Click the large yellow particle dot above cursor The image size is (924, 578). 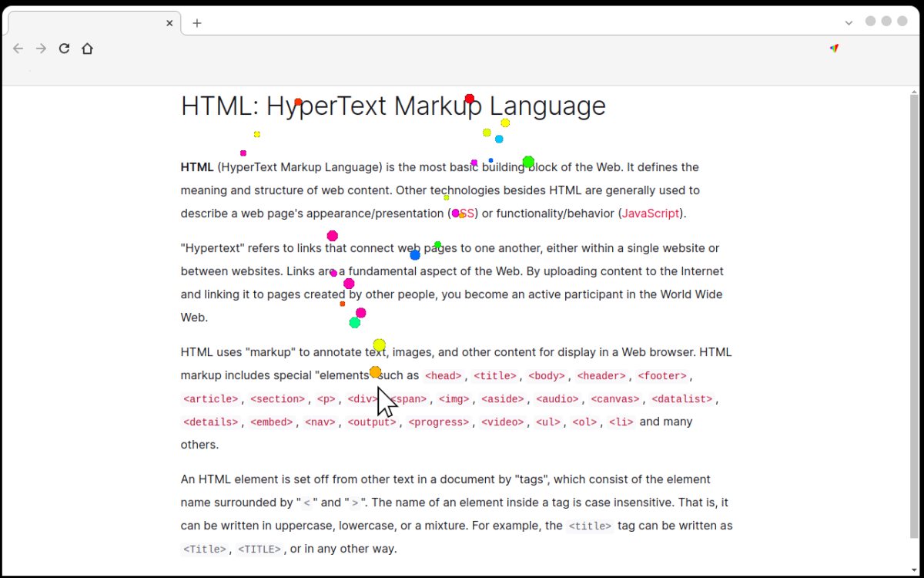[x=379, y=344]
